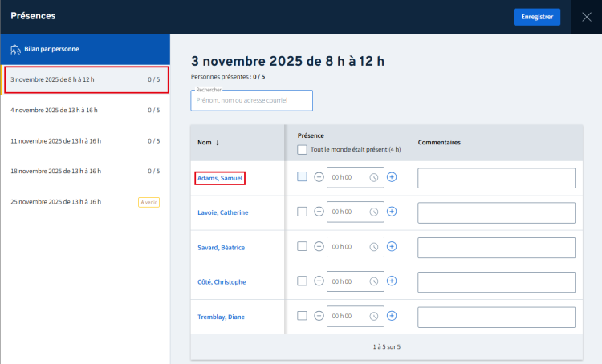Click the clock icon in Samuel Adams' time field
This screenshot has height=364, width=602.
click(373, 177)
